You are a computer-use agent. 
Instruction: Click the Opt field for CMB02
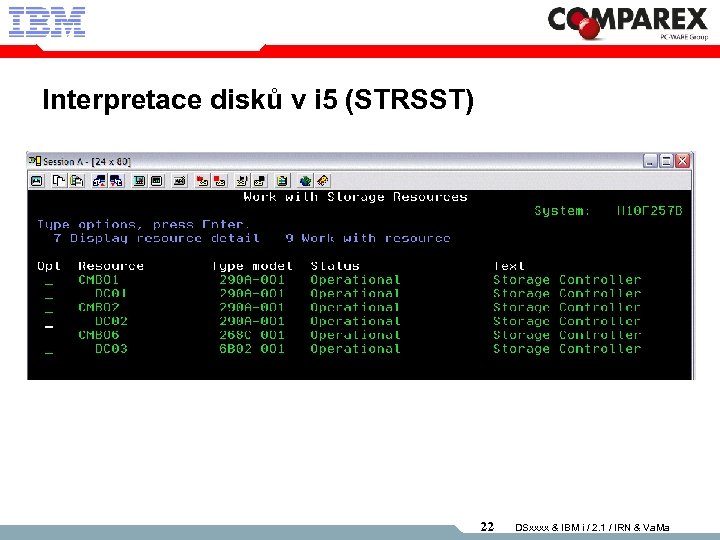coord(49,308)
